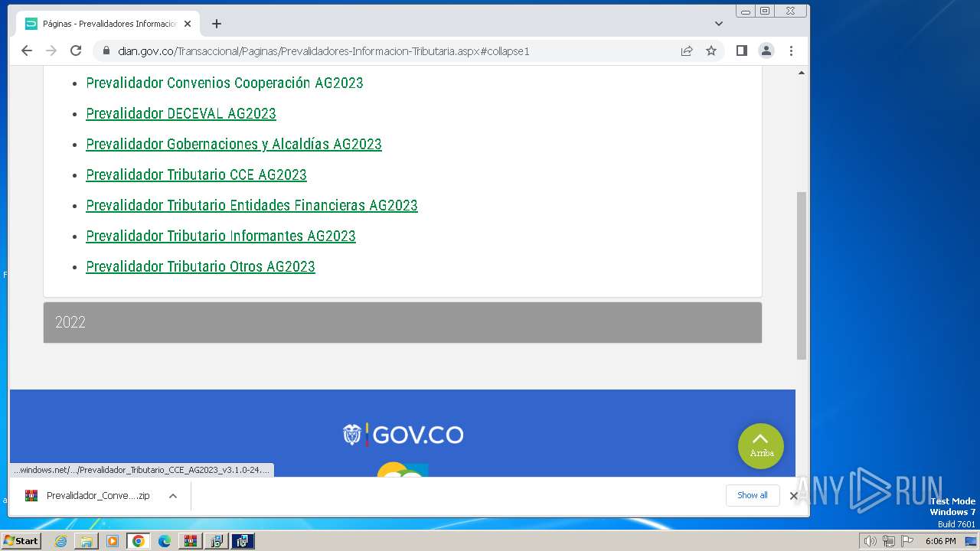Open the Chrome profile avatar

pyautogui.click(x=766, y=51)
